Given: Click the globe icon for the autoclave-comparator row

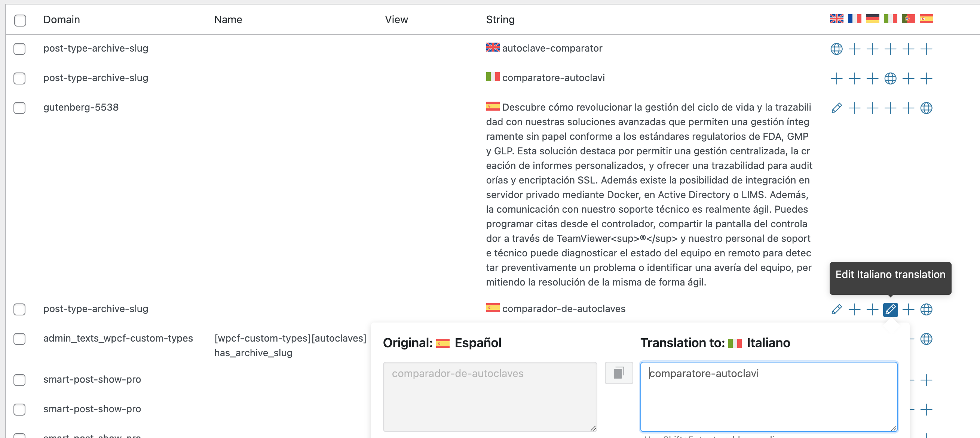Looking at the screenshot, I should click(836, 49).
